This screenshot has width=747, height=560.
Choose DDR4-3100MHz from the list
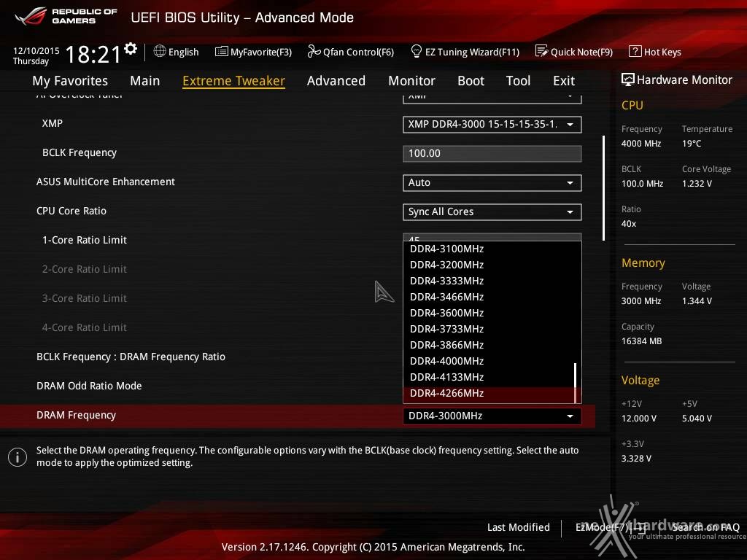pos(447,249)
